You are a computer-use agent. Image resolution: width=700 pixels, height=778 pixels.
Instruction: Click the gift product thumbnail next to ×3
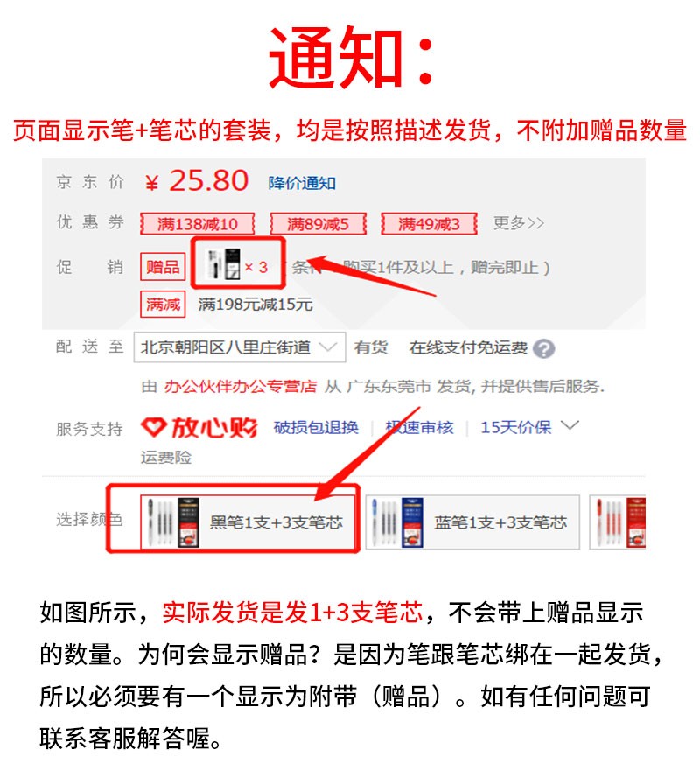224,264
